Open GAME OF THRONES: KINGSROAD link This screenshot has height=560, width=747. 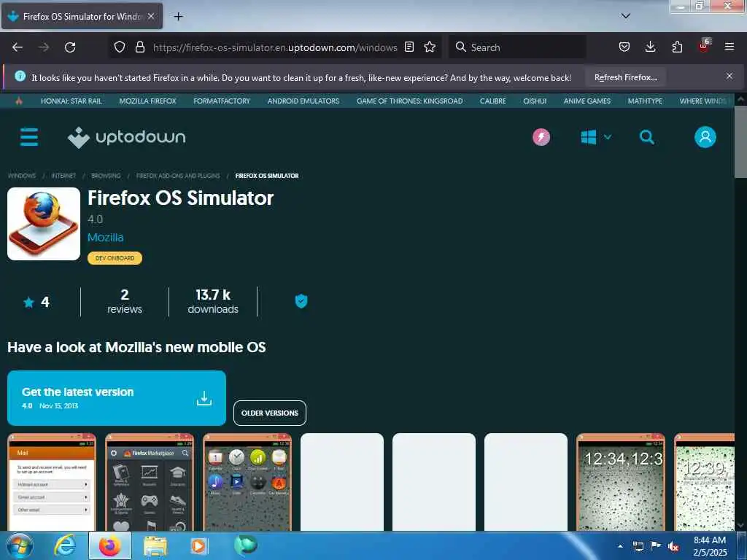pos(409,101)
